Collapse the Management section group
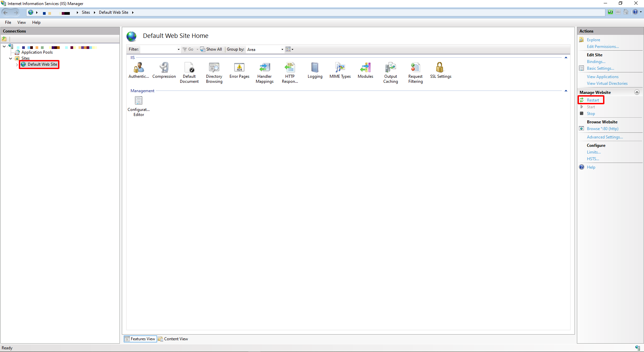The image size is (644, 352). (x=566, y=91)
